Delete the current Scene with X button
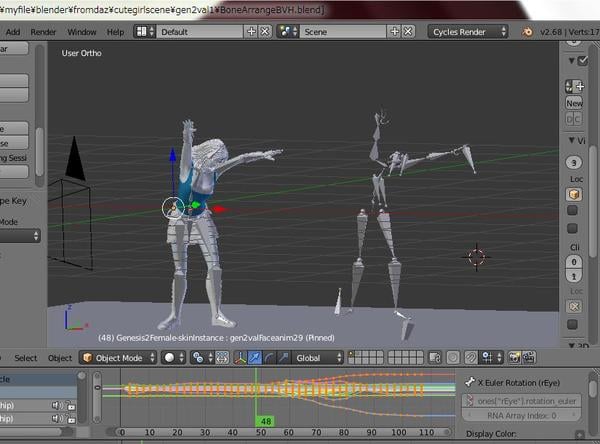 (407, 32)
